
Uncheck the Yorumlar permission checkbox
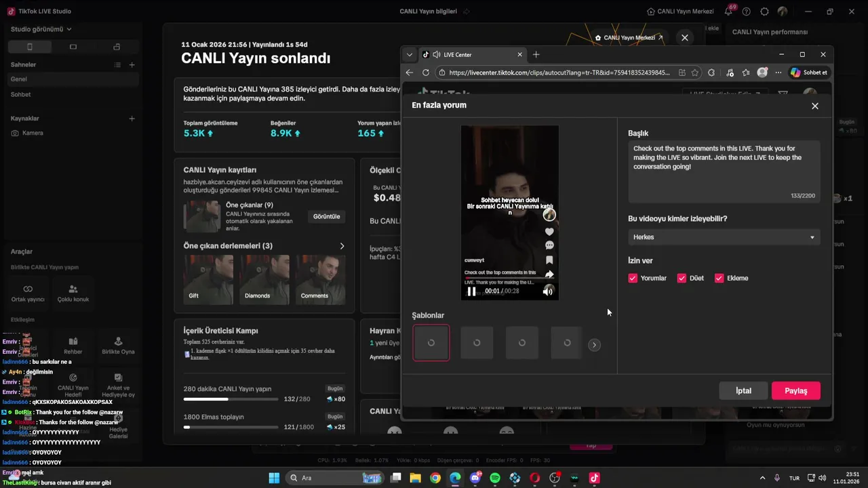pyautogui.click(x=633, y=278)
